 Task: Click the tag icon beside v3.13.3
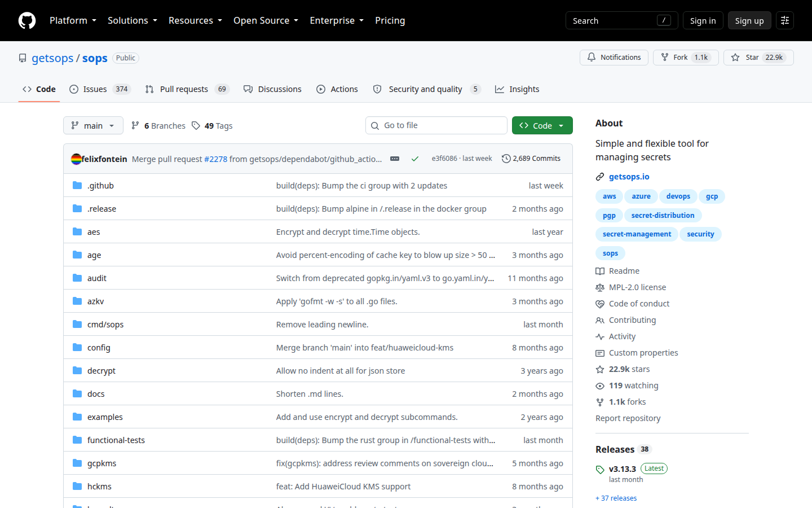[x=600, y=469]
